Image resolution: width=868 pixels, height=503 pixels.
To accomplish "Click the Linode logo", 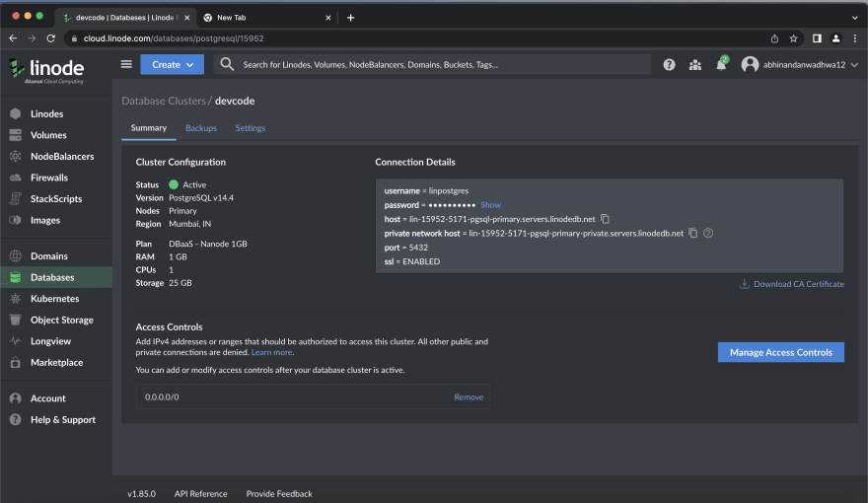I will pos(46,70).
